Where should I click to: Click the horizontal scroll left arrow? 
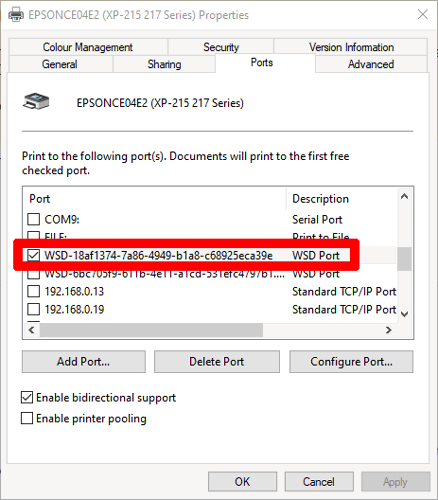point(32,330)
